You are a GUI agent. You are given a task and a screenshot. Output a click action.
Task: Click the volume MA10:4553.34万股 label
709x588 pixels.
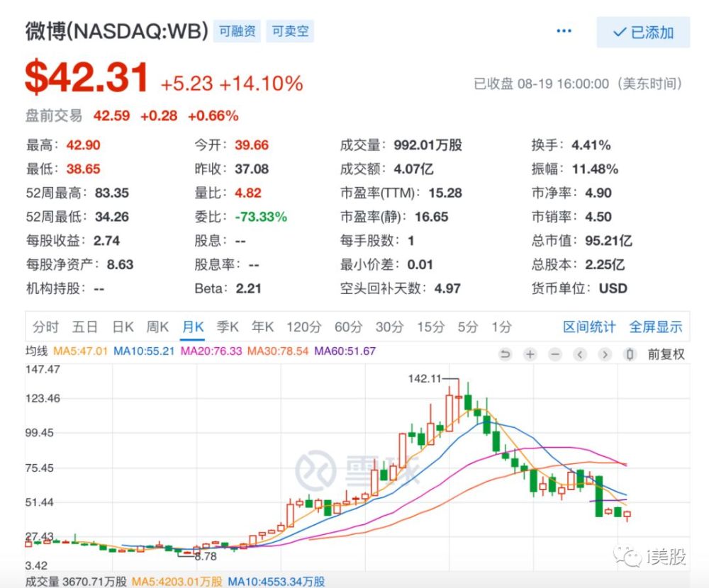(277, 581)
